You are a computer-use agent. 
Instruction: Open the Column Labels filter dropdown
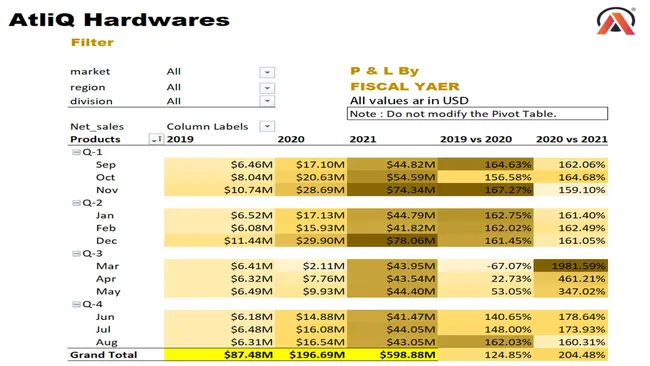point(267,126)
